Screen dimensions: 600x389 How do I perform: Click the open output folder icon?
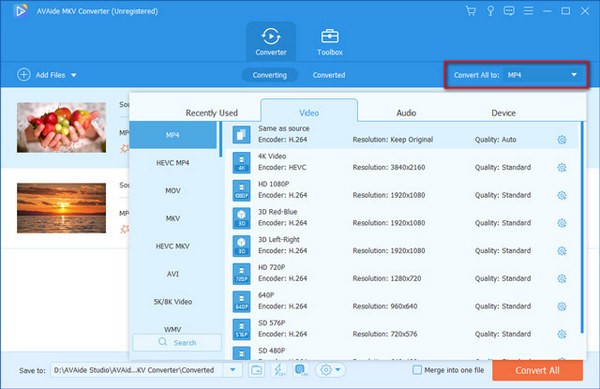click(256, 370)
